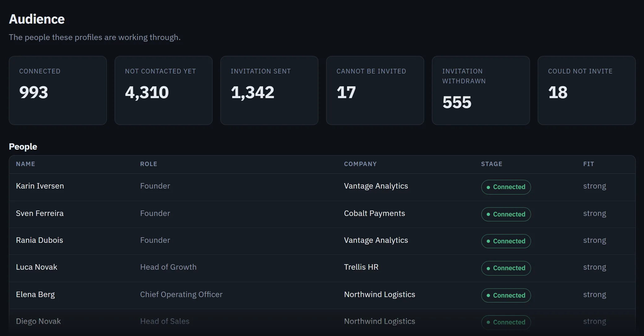
Task: Click the Company column header
Action: pos(360,164)
